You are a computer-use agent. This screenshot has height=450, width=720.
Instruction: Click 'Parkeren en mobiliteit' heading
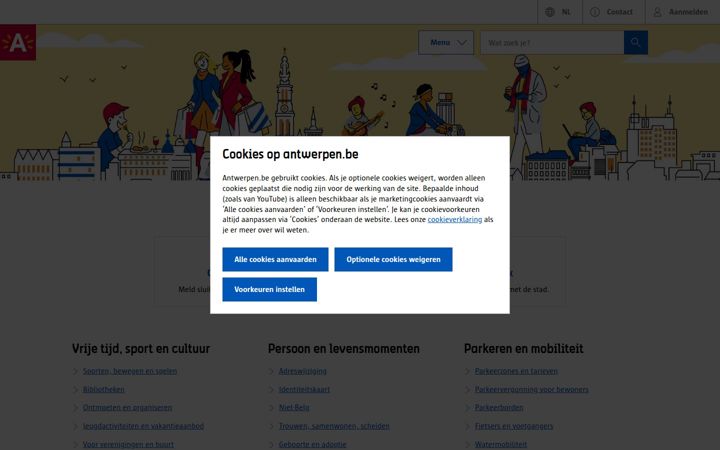point(523,349)
